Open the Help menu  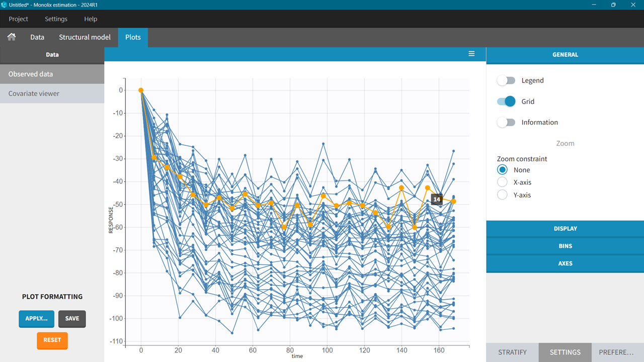click(91, 19)
